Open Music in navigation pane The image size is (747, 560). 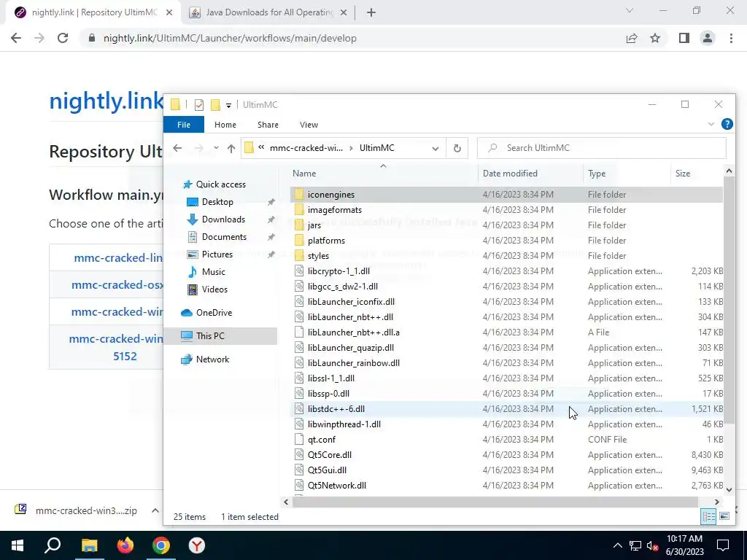pos(213,272)
